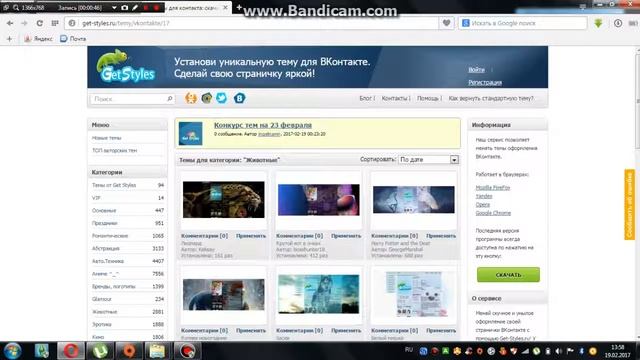This screenshot has width=640, height=360.
Task: Click the search magnifier in Поиск field
Action: [170, 99]
